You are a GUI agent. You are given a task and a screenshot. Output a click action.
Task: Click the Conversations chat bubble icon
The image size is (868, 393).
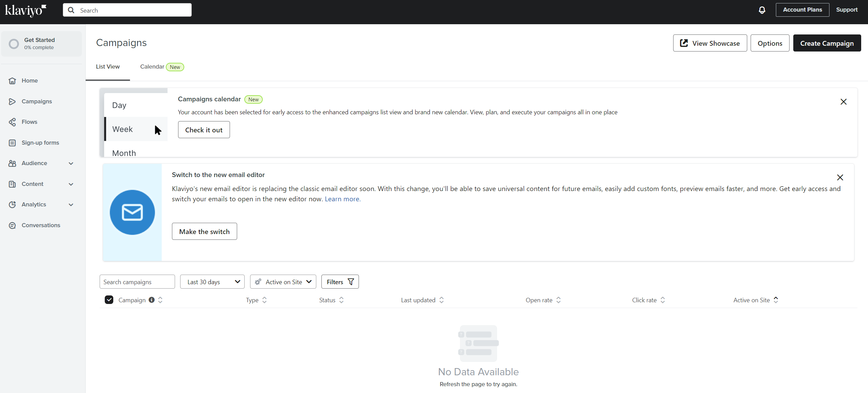12,225
